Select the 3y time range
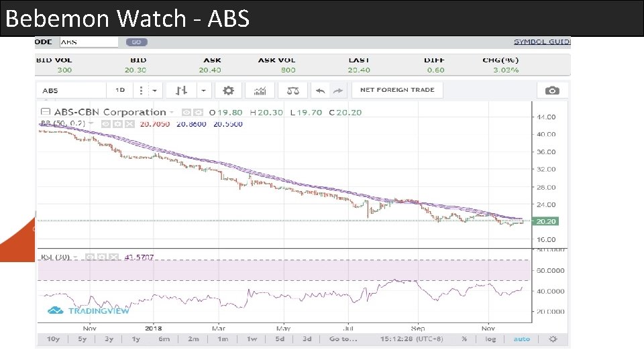 [x=109, y=339]
